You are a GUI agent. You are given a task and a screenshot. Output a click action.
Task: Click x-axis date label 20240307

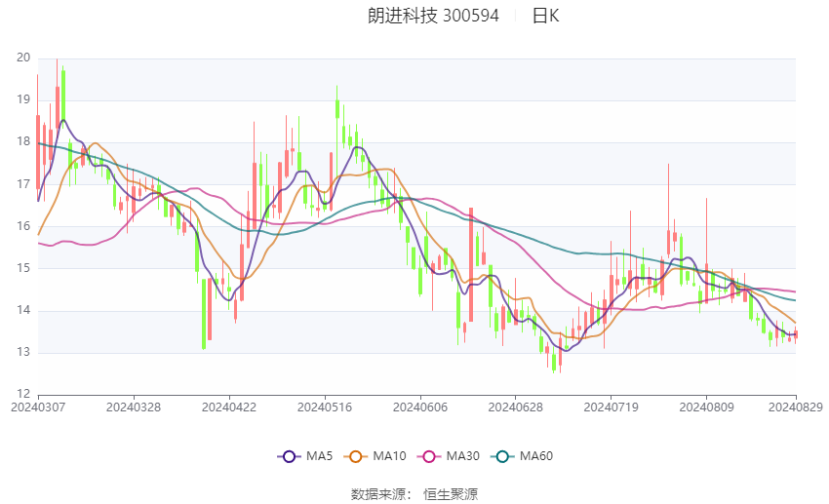coord(38,407)
